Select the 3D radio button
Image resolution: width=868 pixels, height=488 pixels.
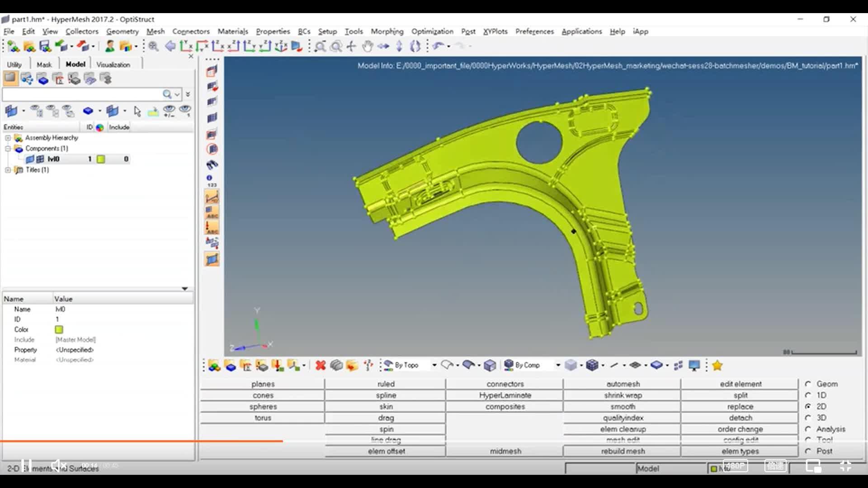[x=808, y=418]
